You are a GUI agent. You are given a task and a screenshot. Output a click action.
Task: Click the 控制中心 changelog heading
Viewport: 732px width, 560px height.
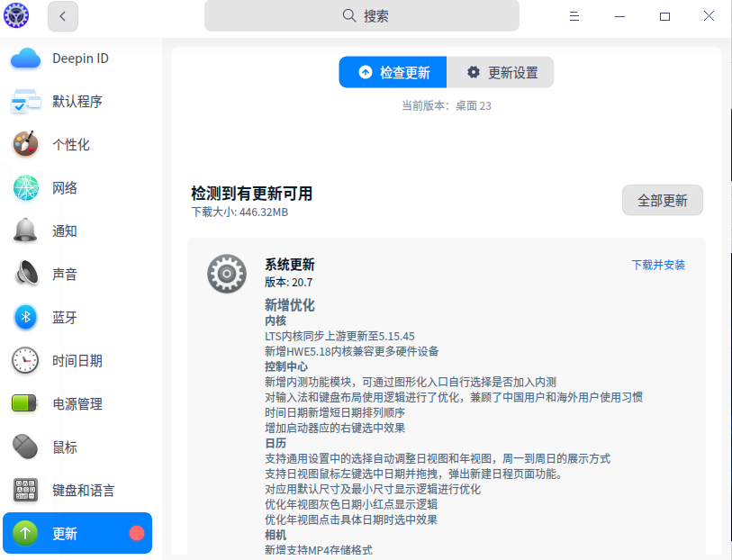point(286,366)
